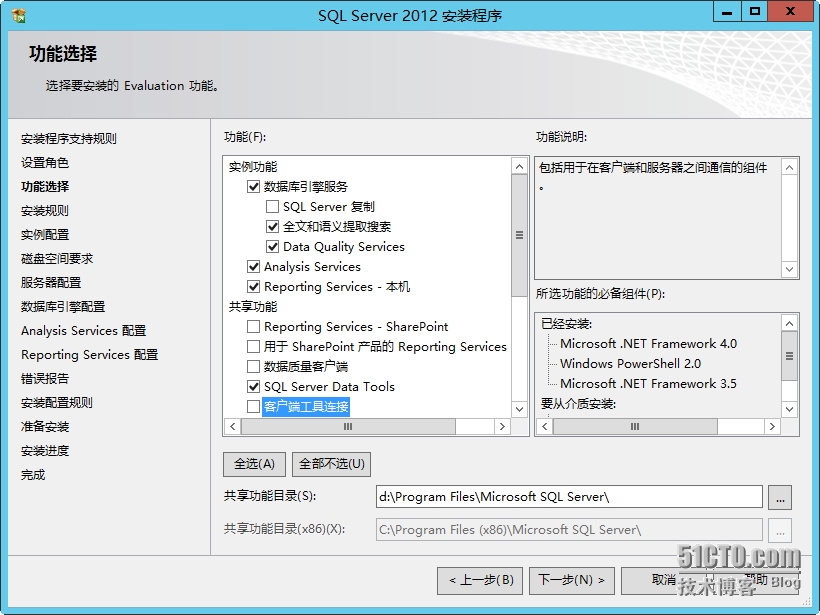
Task: Select 安装规则 step in sidebar
Action: 44,211
